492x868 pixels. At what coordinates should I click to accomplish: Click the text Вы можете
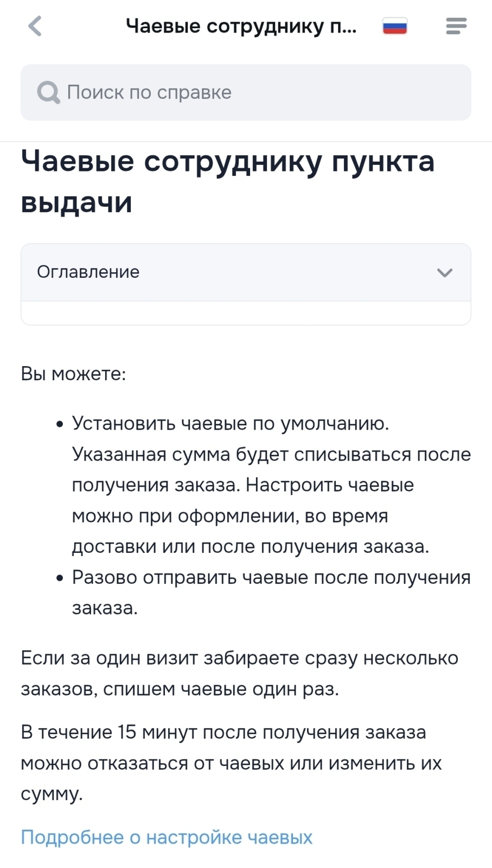pyautogui.click(x=73, y=373)
